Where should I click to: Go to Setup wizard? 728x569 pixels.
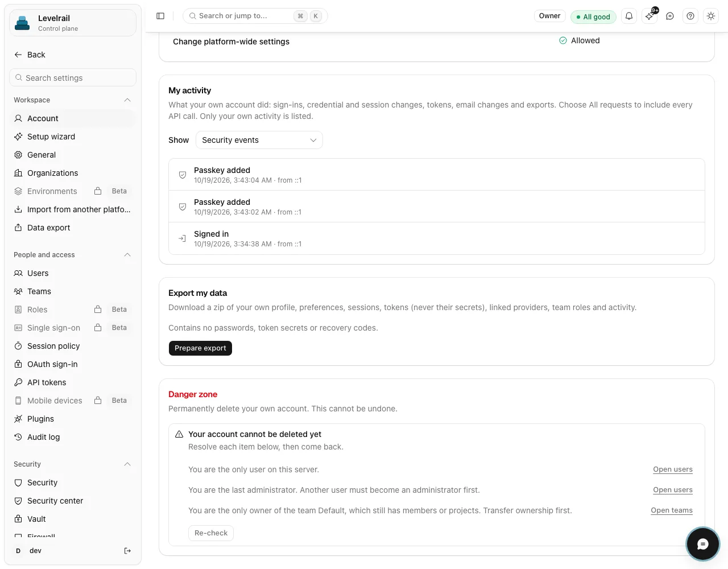coord(73,137)
